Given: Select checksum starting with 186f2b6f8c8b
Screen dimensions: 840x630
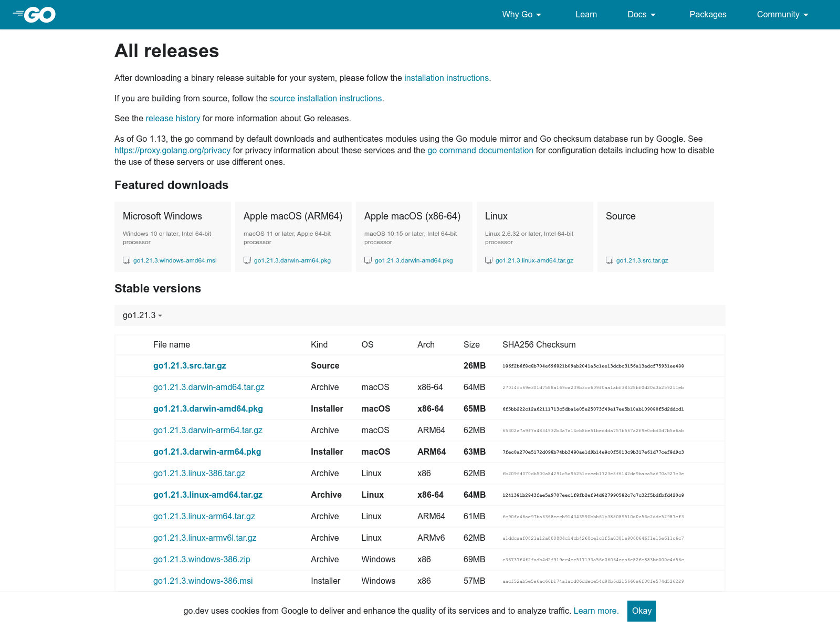Looking at the screenshot, I should pyautogui.click(x=593, y=366).
